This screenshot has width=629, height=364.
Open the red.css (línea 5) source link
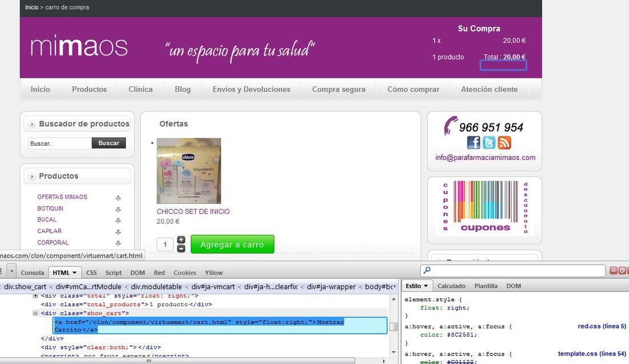tap(602, 326)
